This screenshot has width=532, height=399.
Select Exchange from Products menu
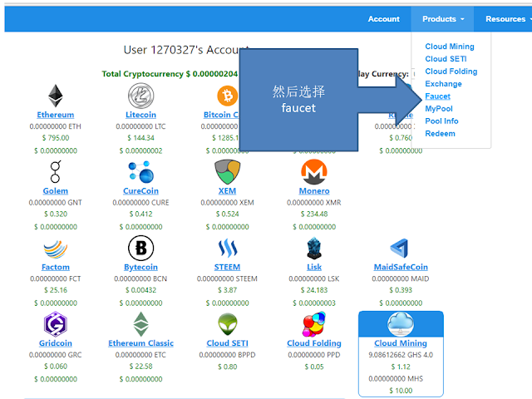443,84
